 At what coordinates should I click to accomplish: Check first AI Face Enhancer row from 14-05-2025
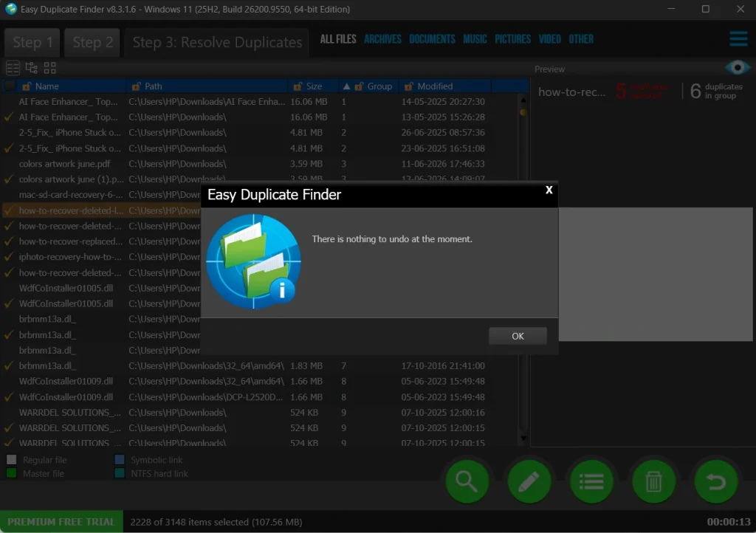tap(9, 102)
